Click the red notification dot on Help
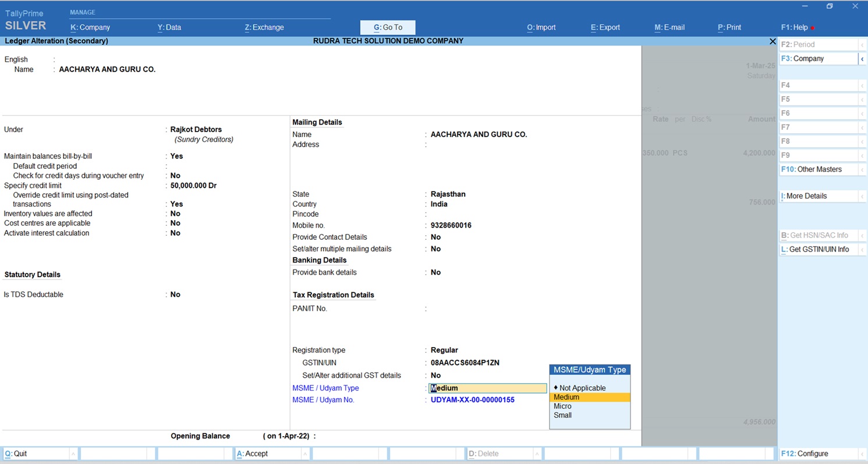 813,28
